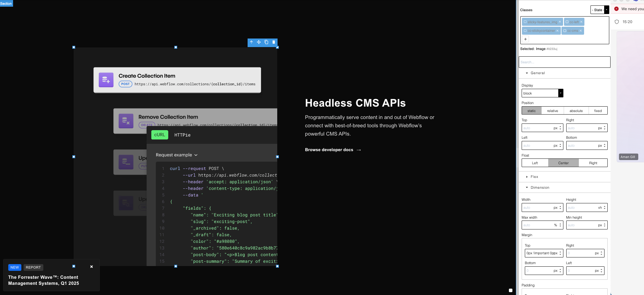The width and height of the screenshot is (644, 295).
Task: Click the Remove Collection Item purple icon
Action: click(x=126, y=121)
